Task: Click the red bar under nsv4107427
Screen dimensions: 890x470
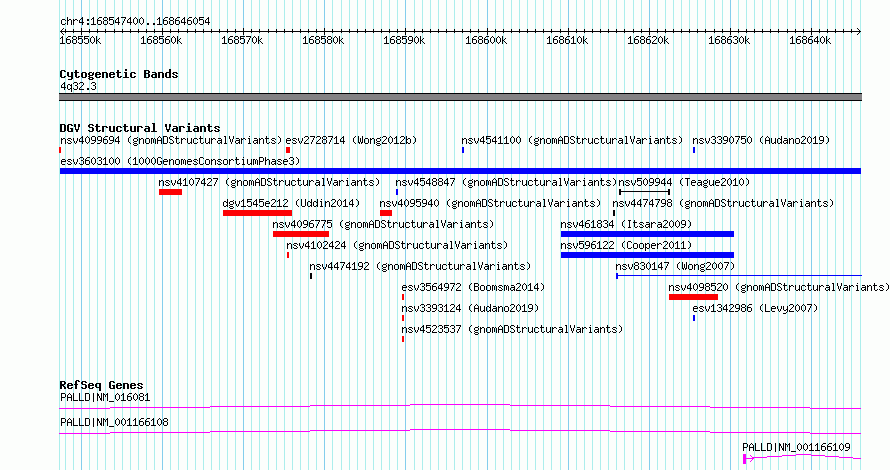Action: (x=170, y=192)
